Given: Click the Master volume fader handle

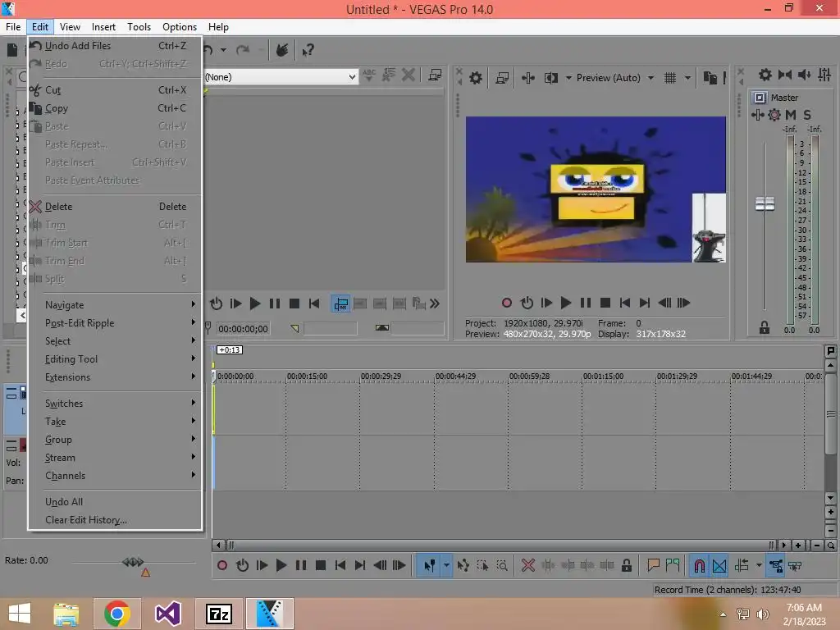Looking at the screenshot, I should (765, 203).
